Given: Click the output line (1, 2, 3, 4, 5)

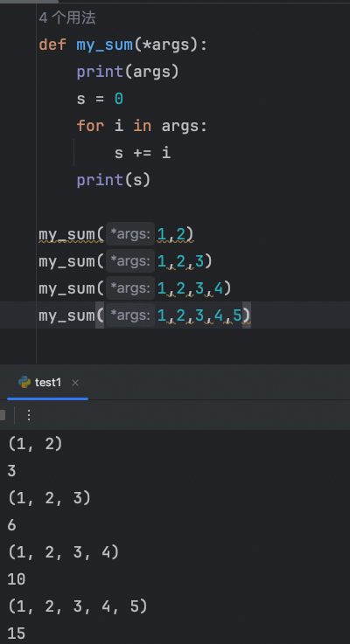Looking at the screenshot, I should click(x=78, y=606).
